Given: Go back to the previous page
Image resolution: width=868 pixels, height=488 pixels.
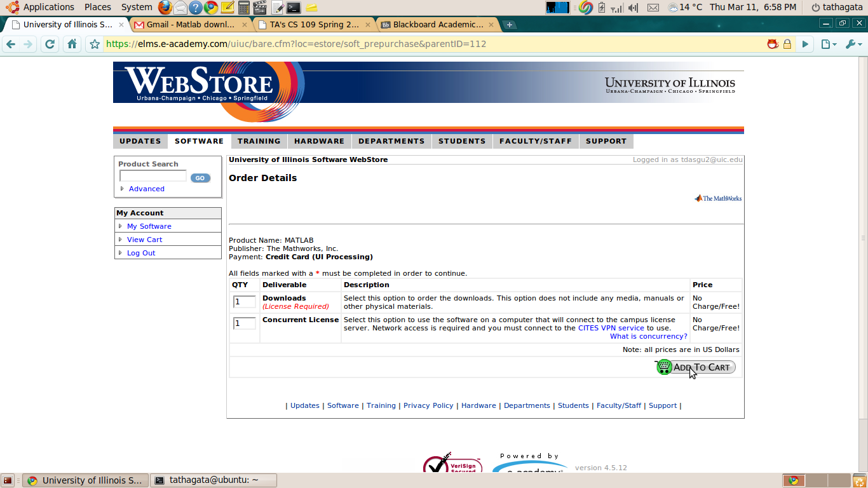Looking at the screenshot, I should pyautogui.click(x=10, y=44).
